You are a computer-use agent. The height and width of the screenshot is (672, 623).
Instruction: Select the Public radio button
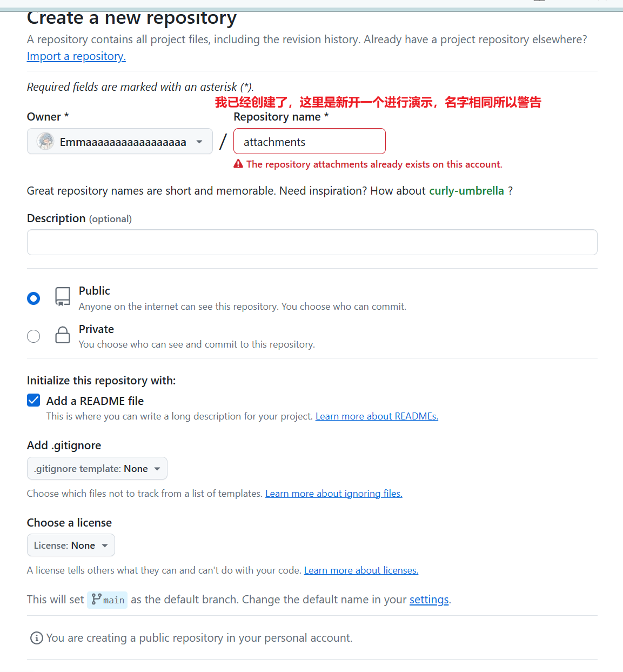[34, 298]
